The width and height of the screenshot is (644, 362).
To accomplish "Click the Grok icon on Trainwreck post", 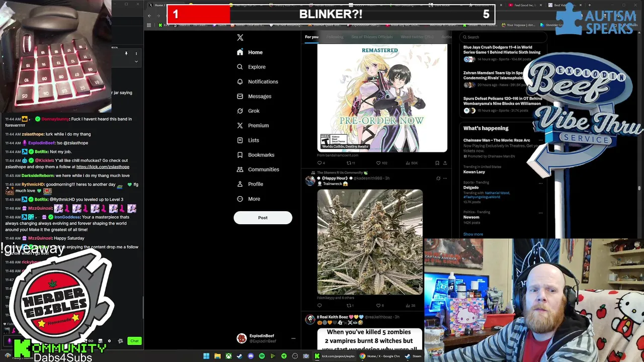I will point(438,178).
